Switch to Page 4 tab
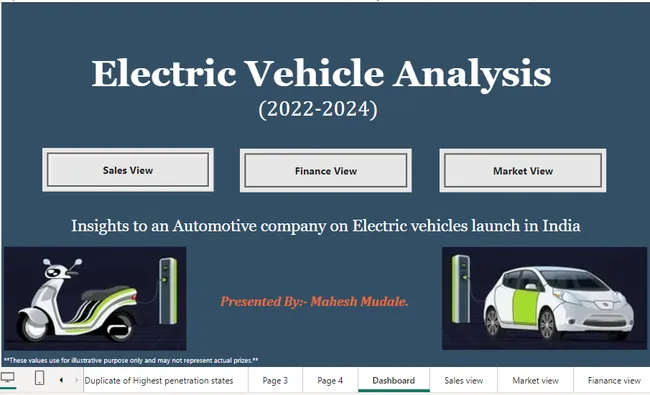This screenshot has width=650, height=395. click(x=330, y=380)
